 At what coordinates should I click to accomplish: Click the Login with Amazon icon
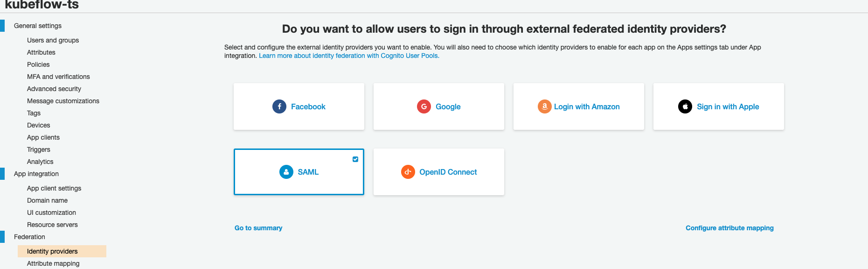pyautogui.click(x=544, y=106)
